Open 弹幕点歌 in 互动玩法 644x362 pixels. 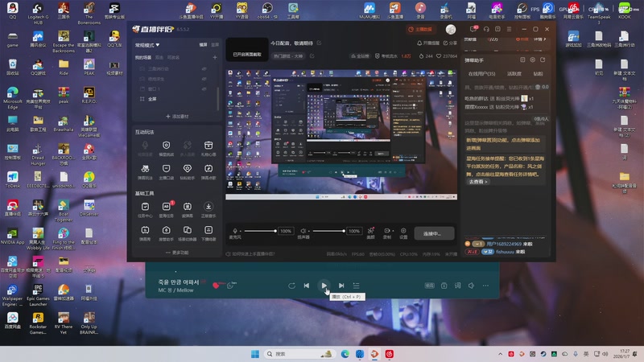coord(208,171)
